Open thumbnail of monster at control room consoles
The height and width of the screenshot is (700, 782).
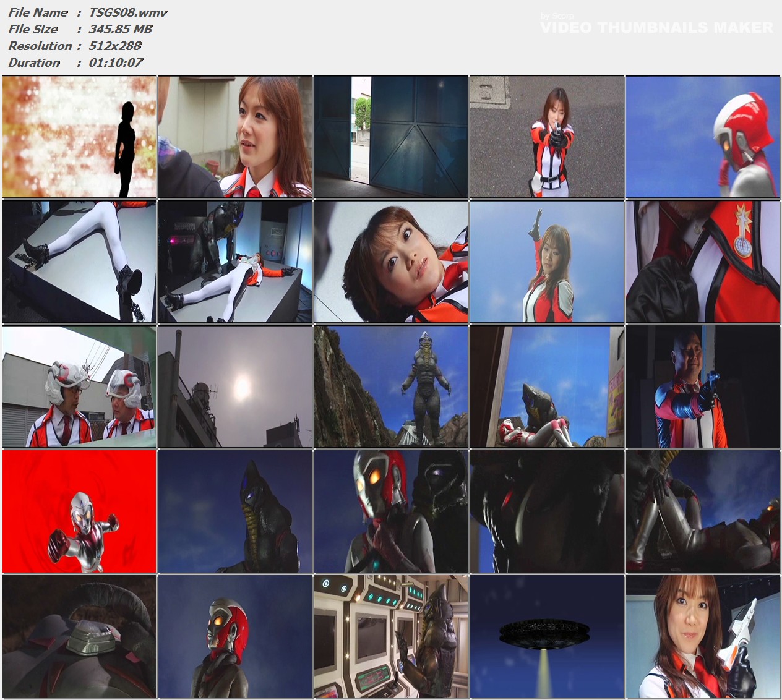(x=391, y=636)
